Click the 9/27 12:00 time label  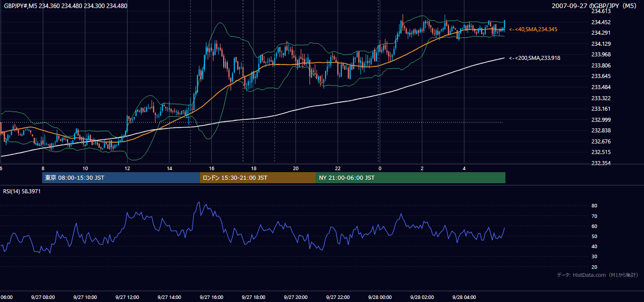pyautogui.click(x=127, y=297)
